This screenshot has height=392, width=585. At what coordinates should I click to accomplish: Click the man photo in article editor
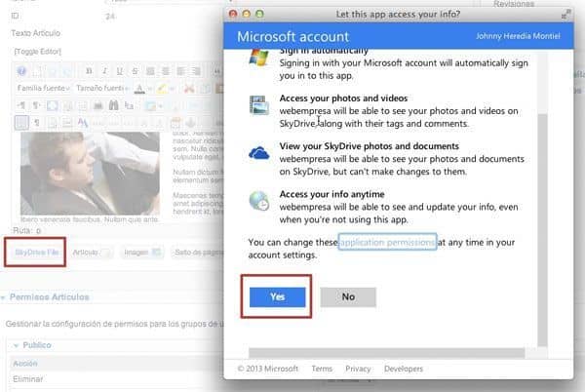click(x=90, y=174)
